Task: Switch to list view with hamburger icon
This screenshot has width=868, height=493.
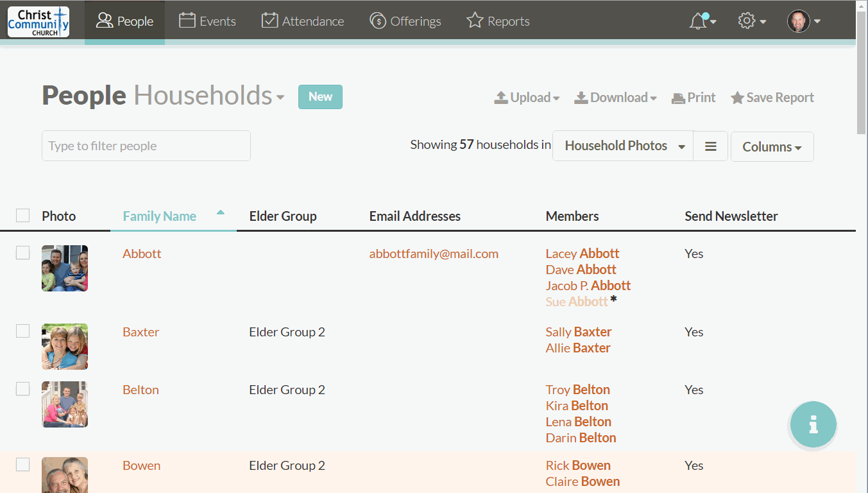Action: point(710,146)
